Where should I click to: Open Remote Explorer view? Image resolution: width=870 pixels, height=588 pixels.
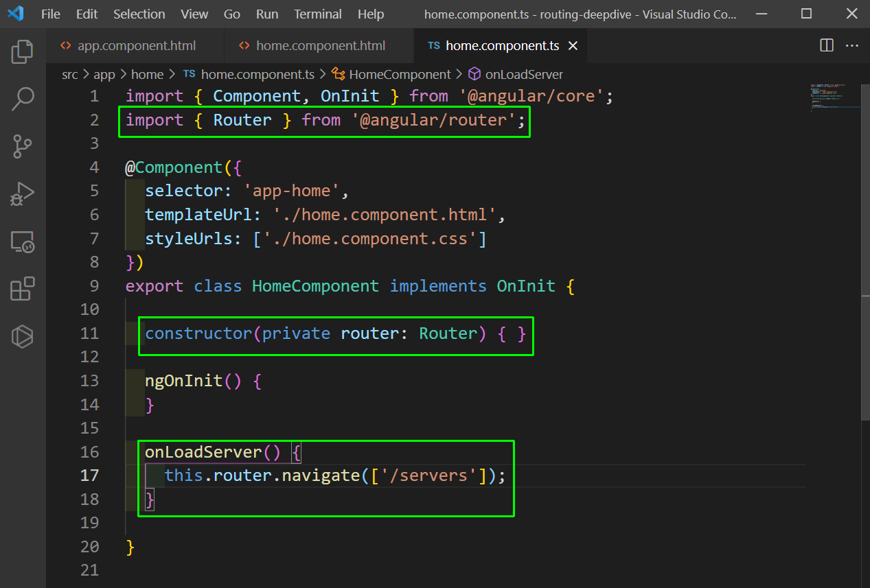point(23,242)
